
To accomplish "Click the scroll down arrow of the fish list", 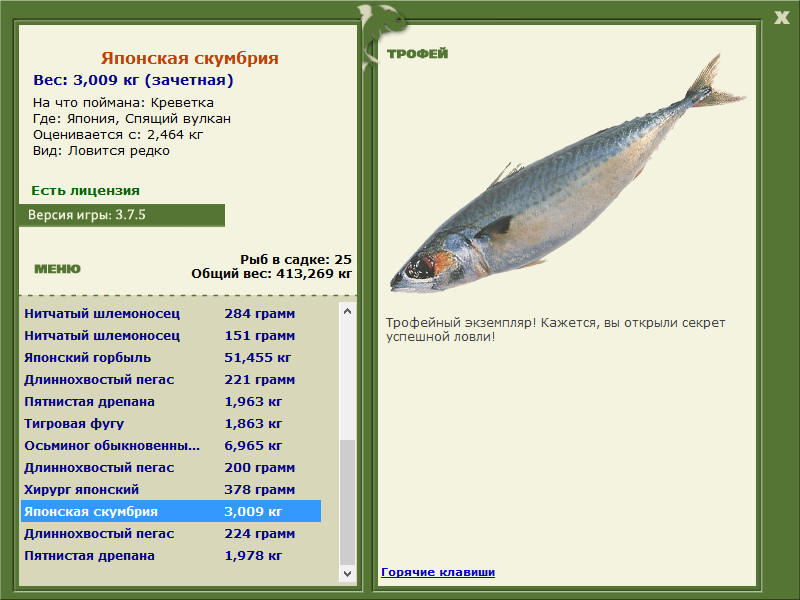I will [347, 573].
